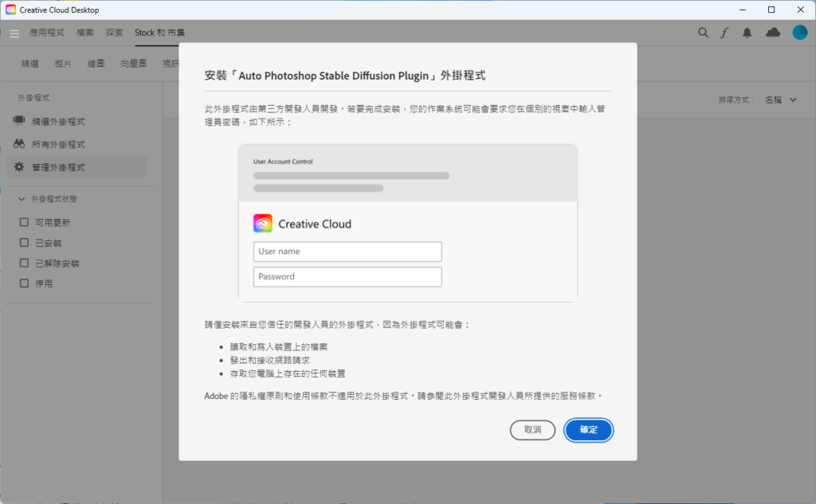
Task: Open the hamburger menu icon
Action: [x=14, y=33]
